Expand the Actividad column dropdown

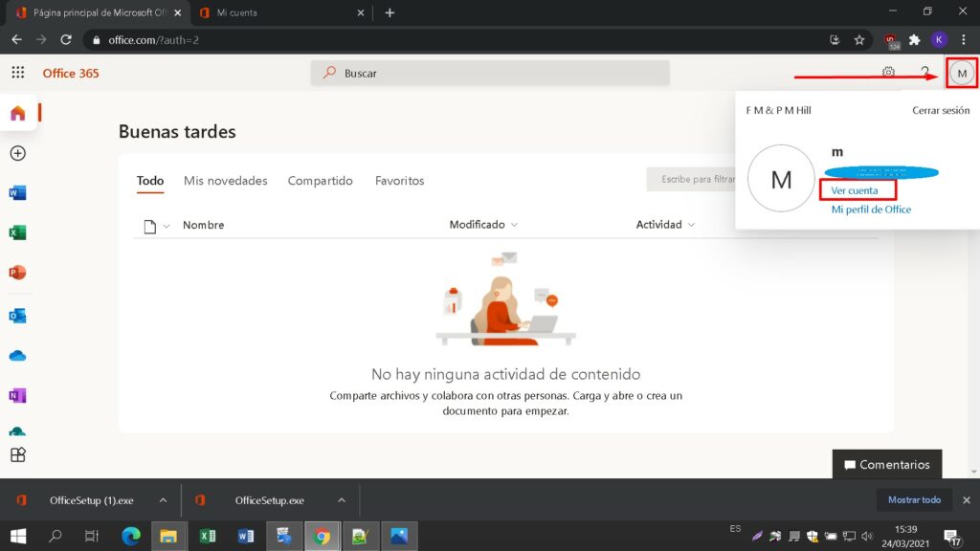[691, 225]
